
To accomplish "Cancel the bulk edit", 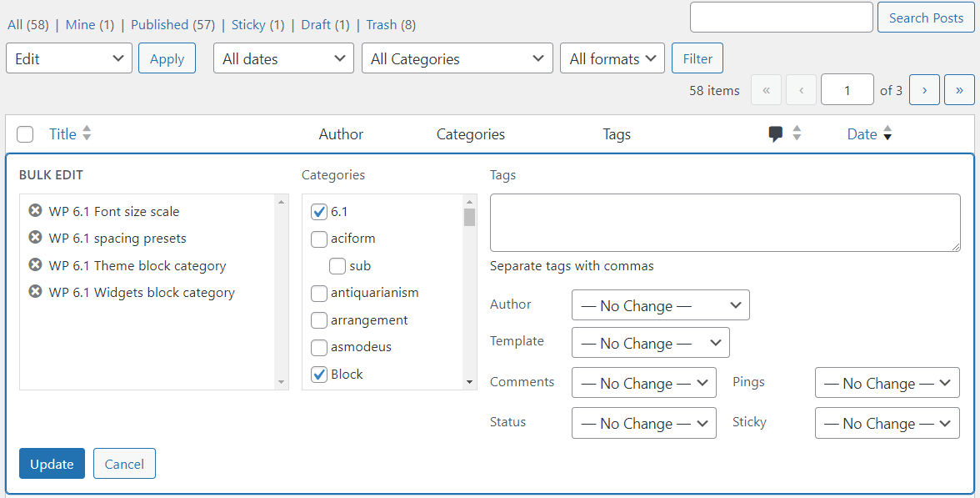I will [x=124, y=463].
